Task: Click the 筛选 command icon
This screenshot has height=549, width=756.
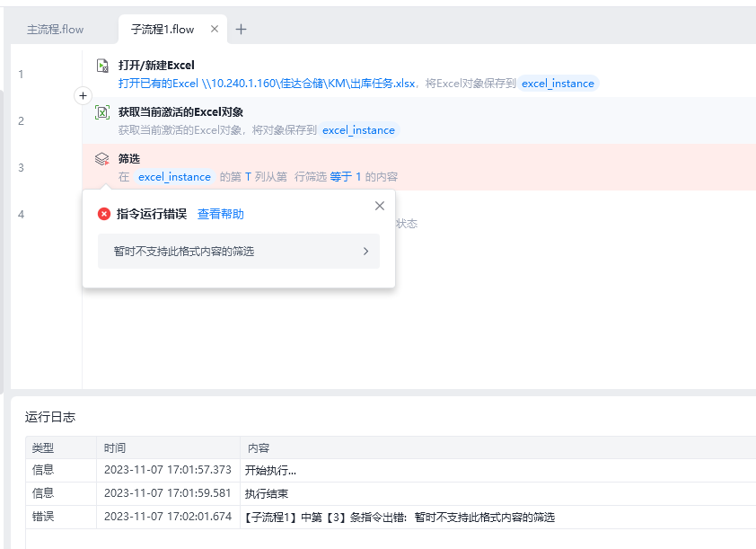Action: click(102, 159)
